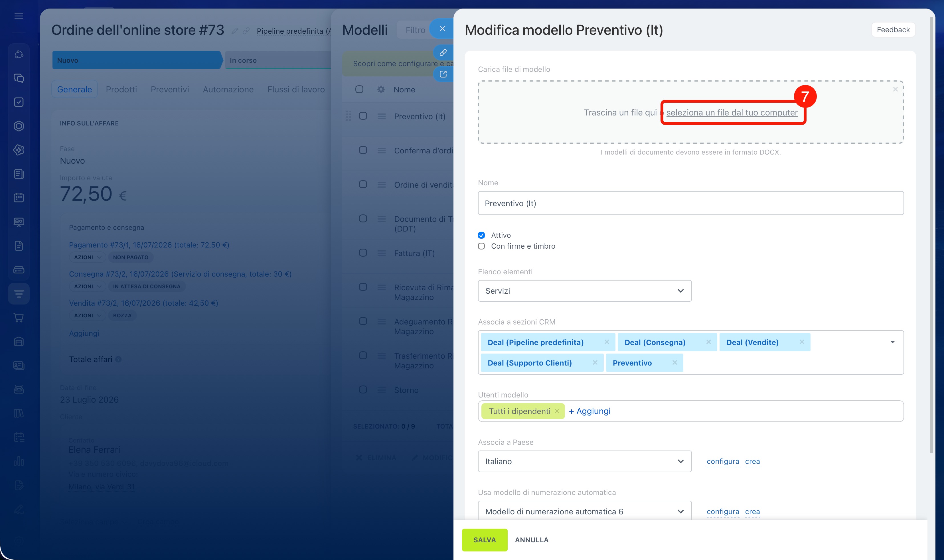
Task: Open the warehouse icon in the sidebar
Action: (x=19, y=342)
